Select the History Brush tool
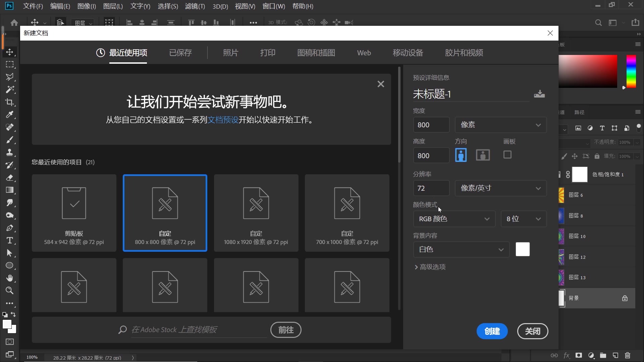 pos(9,165)
